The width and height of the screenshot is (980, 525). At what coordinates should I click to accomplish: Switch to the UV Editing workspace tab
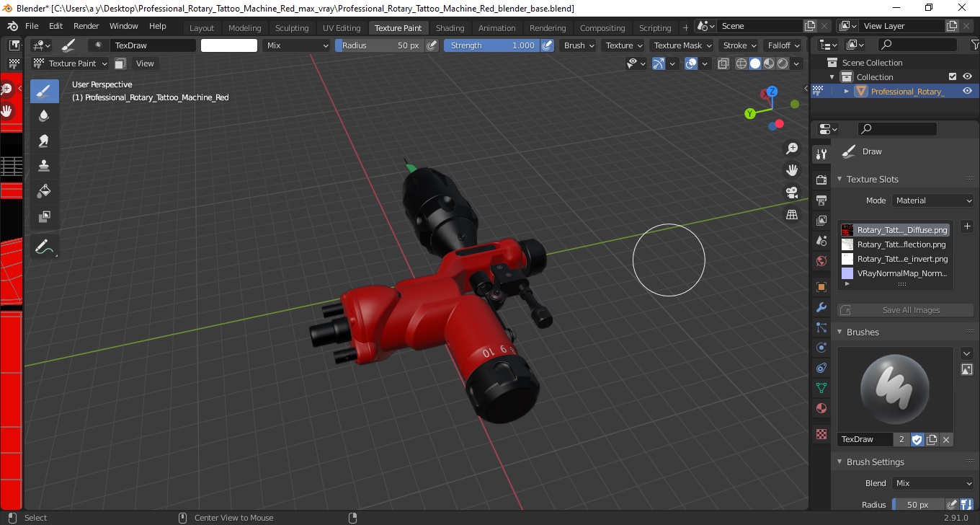point(342,28)
